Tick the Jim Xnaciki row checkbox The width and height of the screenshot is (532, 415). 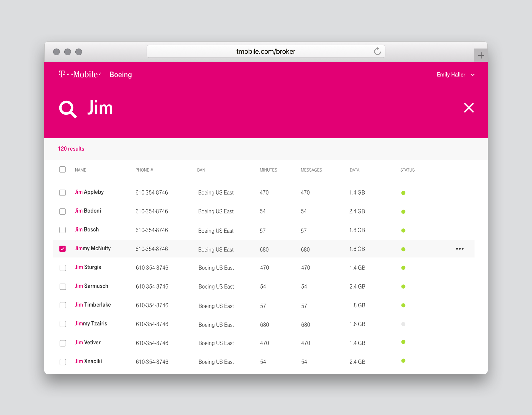click(x=63, y=362)
